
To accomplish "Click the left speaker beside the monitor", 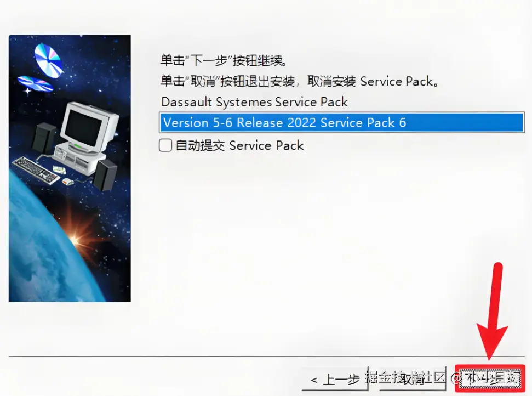I will pos(44,138).
